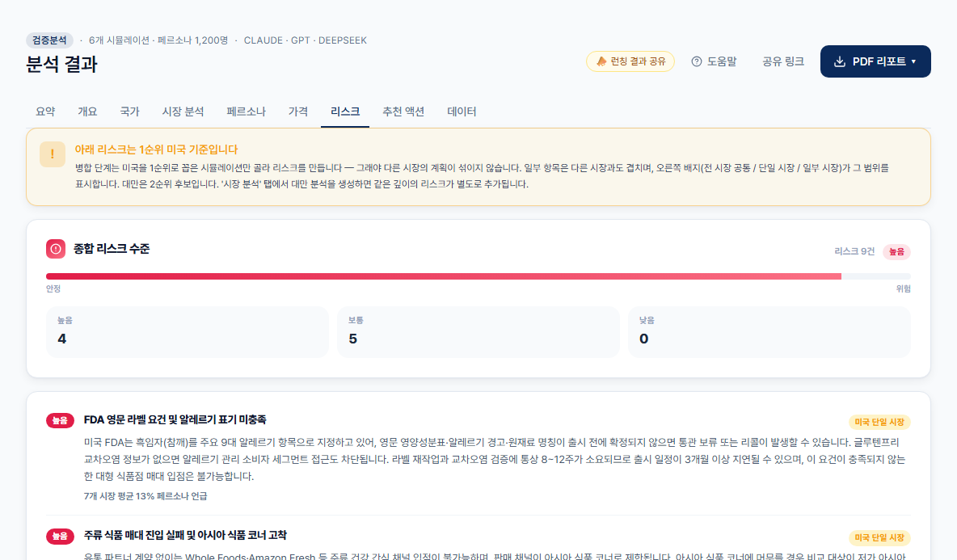Click the 높음 badge on the FDA risk item
The height and width of the screenshot is (560, 957).
pos(60,420)
